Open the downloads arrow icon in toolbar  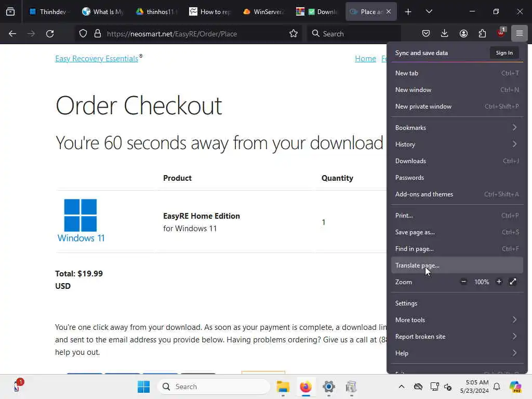click(445, 33)
